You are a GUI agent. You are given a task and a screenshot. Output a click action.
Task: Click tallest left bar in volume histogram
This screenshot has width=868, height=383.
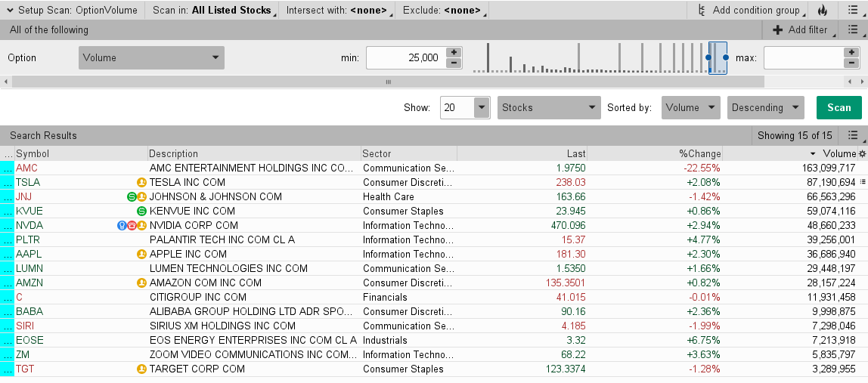click(x=488, y=57)
